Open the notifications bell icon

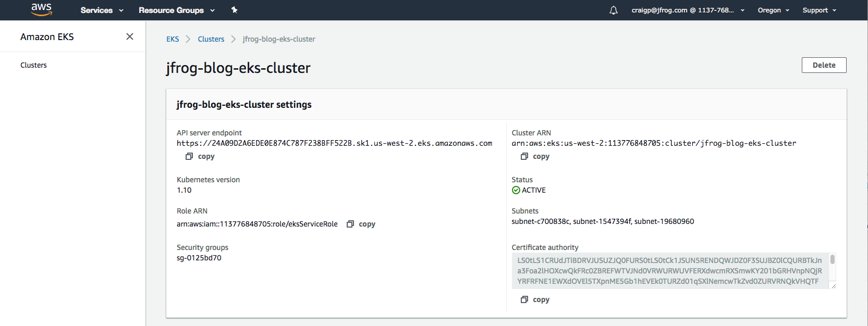[614, 10]
